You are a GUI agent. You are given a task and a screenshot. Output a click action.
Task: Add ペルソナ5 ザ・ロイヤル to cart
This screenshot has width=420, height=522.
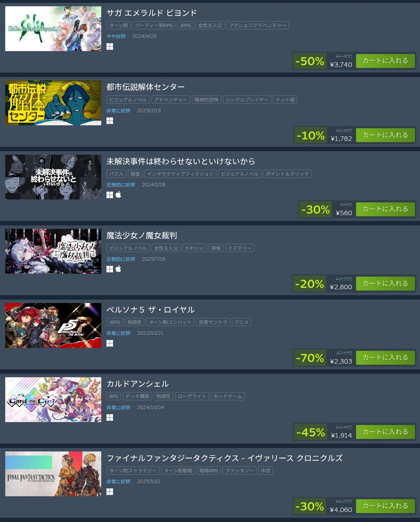[x=385, y=358]
